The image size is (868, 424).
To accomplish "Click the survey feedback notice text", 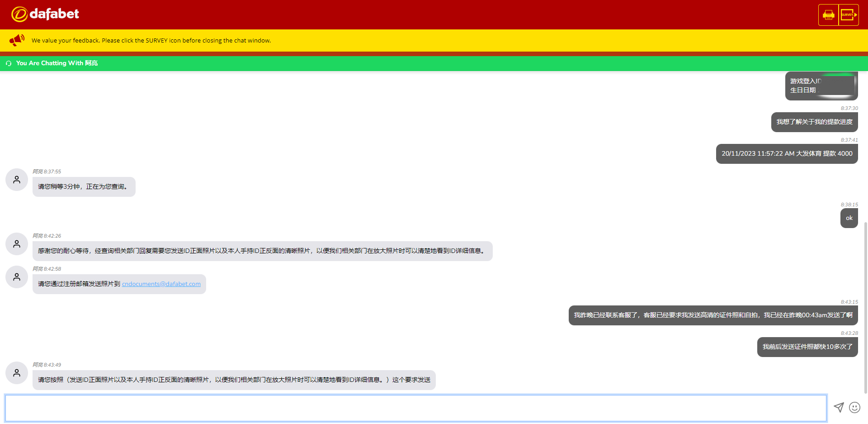I will 151,41.
